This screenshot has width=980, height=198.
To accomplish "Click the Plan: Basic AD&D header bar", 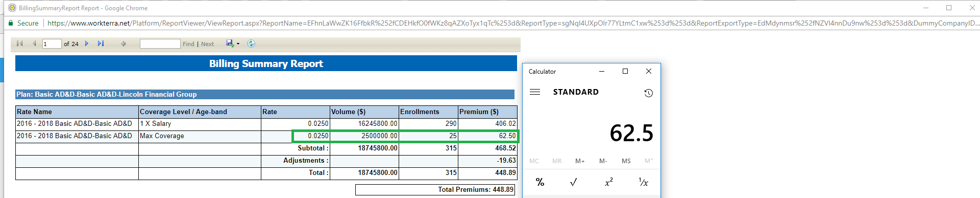I will [265, 95].
